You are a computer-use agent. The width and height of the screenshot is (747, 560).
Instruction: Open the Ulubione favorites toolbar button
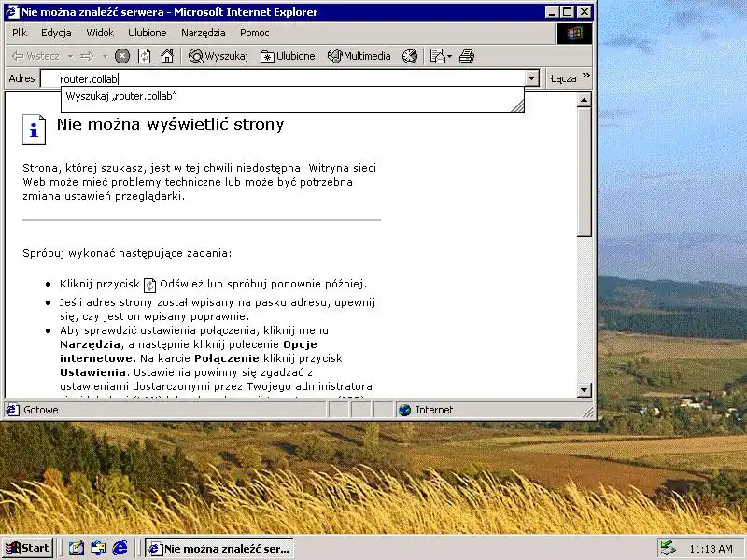click(x=288, y=56)
